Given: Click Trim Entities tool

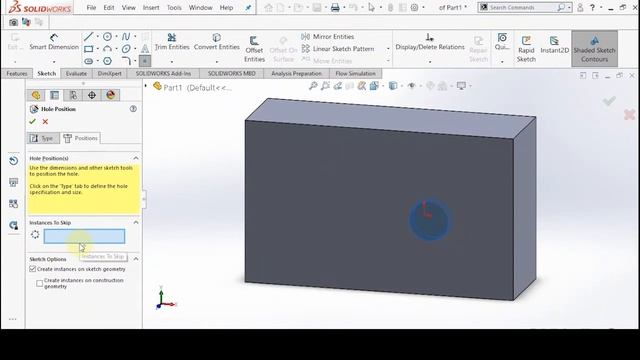Looking at the screenshot, I should point(172,42).
